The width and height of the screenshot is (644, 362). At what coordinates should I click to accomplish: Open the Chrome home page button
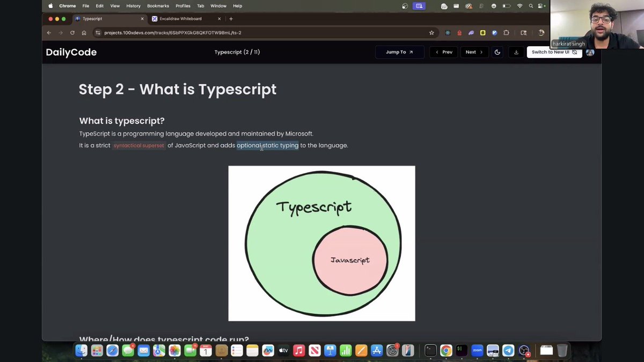point(84,33)
